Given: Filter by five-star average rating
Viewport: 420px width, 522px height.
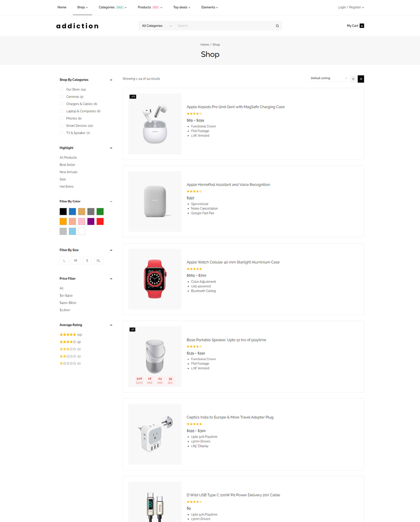Looking at the screenshot, I should pos(68,335).
